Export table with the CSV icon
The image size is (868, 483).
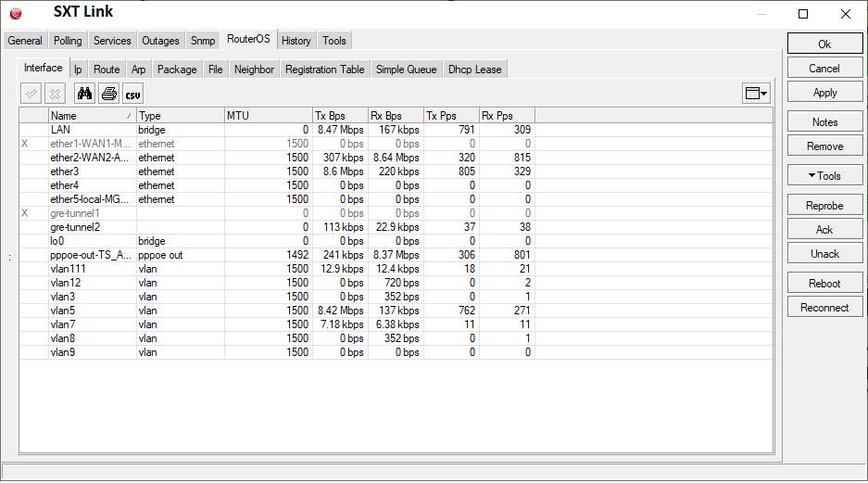click(132, 94)
